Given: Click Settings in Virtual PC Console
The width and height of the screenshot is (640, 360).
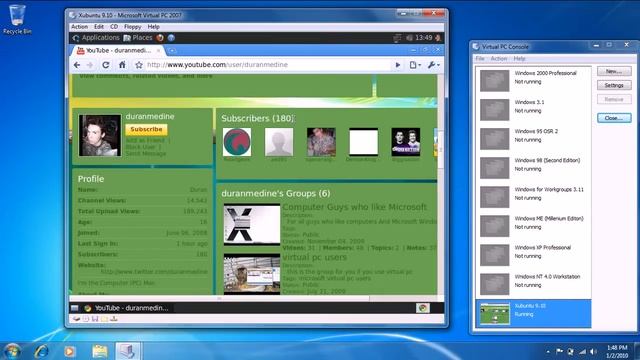Looking at the screenshot, I should click(614, 85).
